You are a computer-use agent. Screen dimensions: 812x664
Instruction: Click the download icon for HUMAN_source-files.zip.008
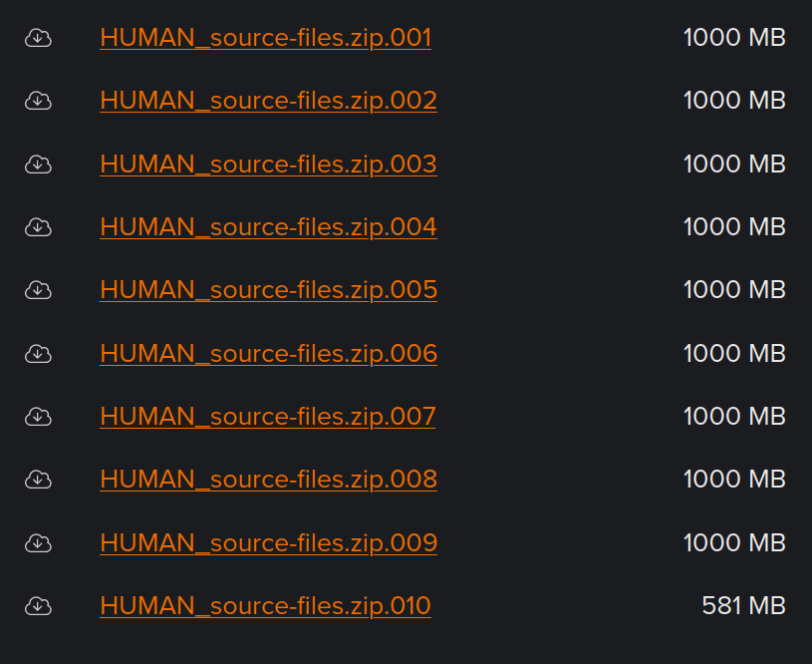38,479
